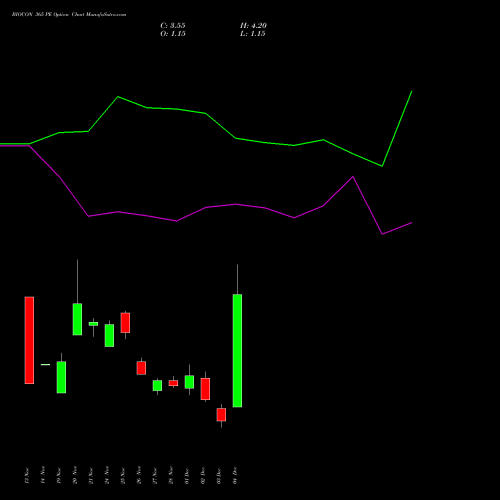Click the '03 Dec' date axis label
Screen dimensions: 500x500
(x=219, y=476)
